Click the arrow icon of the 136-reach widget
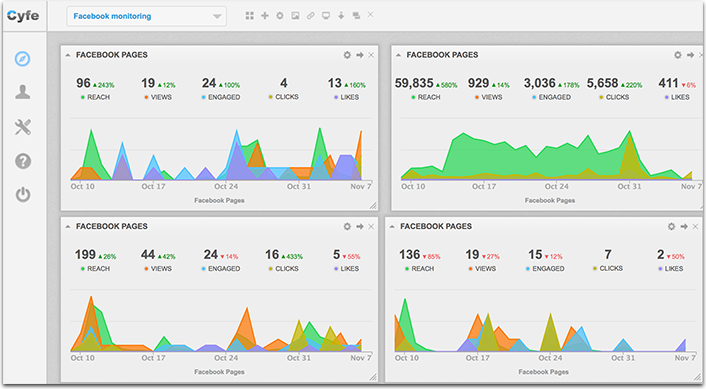 (684, 226)
